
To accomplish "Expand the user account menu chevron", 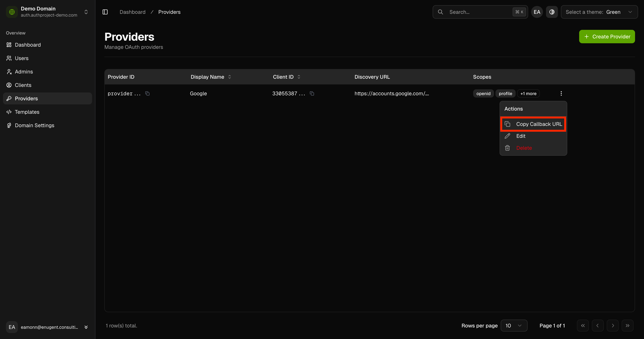I will (x=86, y=327).
